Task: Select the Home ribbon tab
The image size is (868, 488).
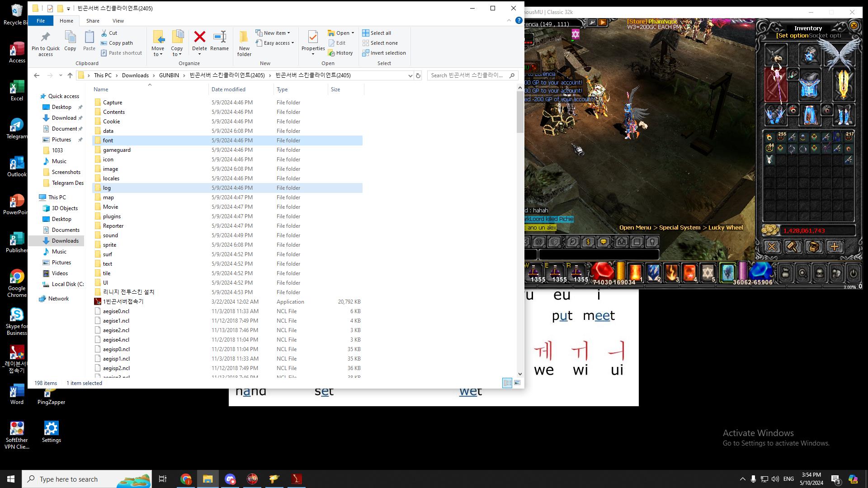Action: pos(66,21)
